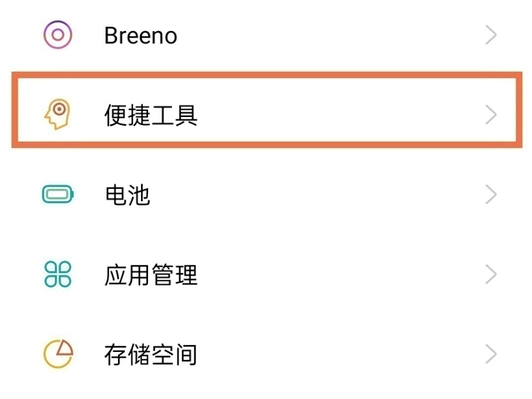This screenshot has width=532, height=399.
Task: Choose the 电池 text label
Action: point(127,195)
